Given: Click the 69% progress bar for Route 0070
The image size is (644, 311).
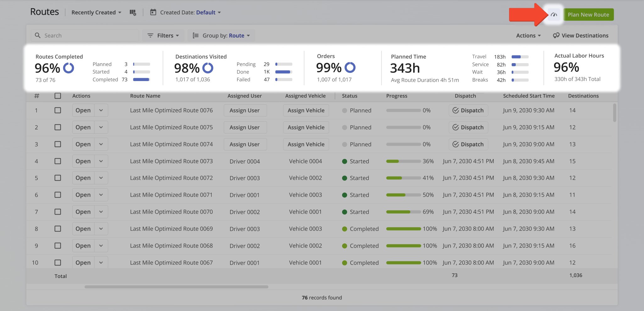Looking at the screenshot, I should tap(403, 212).
